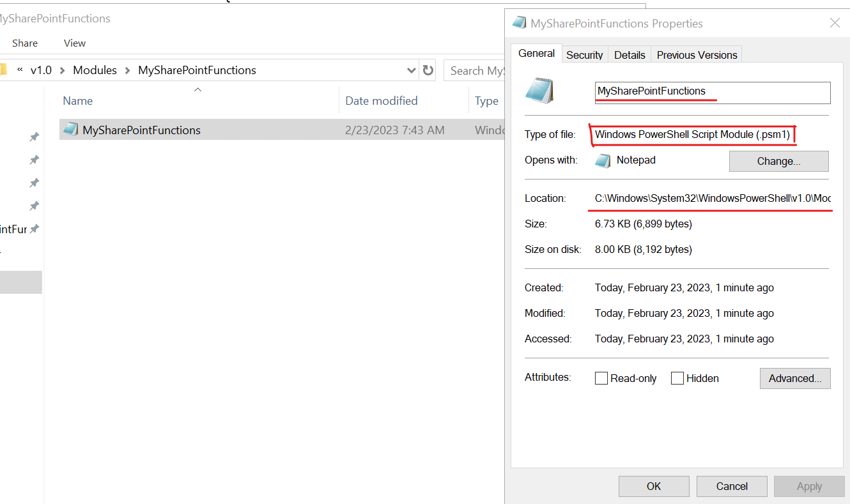Click the Apply button
Screen dimensions: 850x504
coord(809,486)
